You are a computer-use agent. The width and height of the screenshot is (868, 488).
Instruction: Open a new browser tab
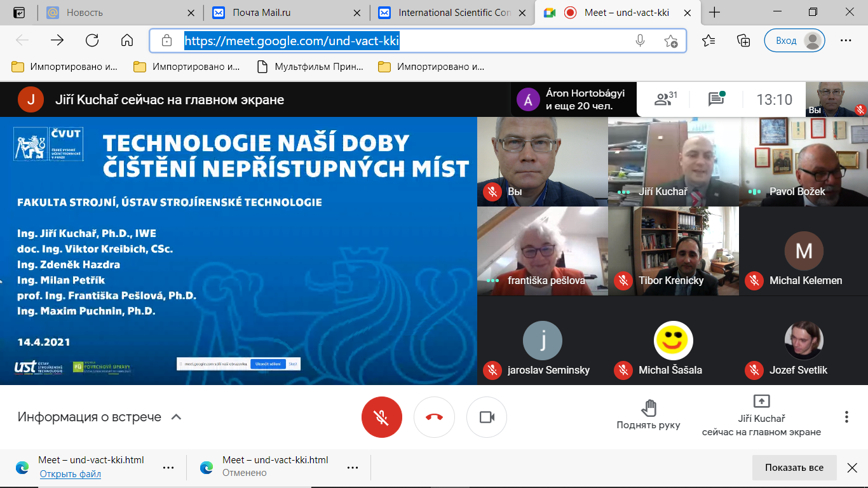point(714,13)
